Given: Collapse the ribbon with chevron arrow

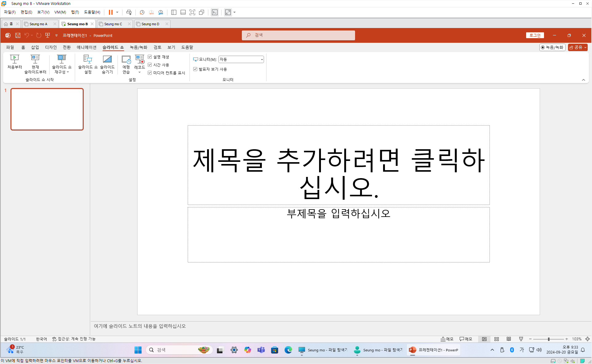Looking at the screenshot, I should (x=583, y=80).
